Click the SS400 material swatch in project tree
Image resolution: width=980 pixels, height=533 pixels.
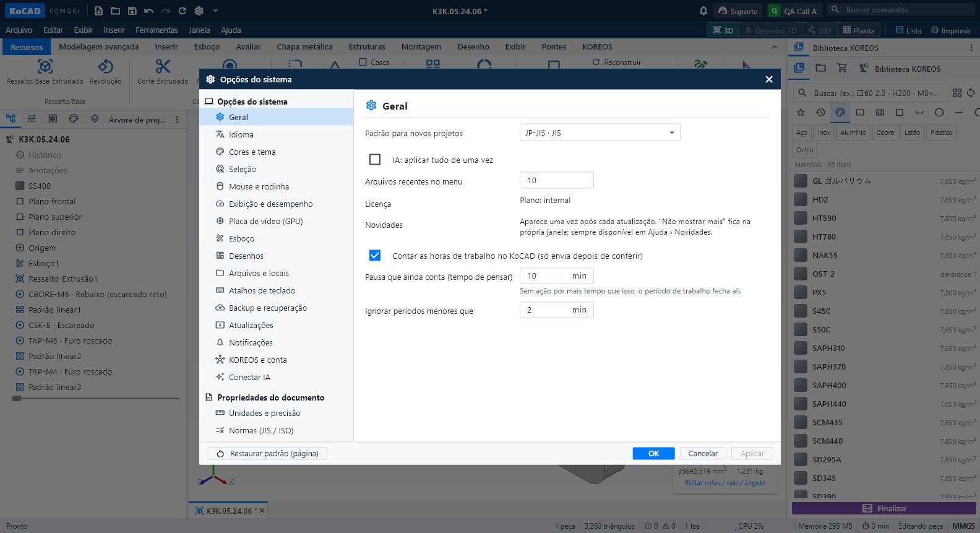pyautogui.click(x=20, y=186)
